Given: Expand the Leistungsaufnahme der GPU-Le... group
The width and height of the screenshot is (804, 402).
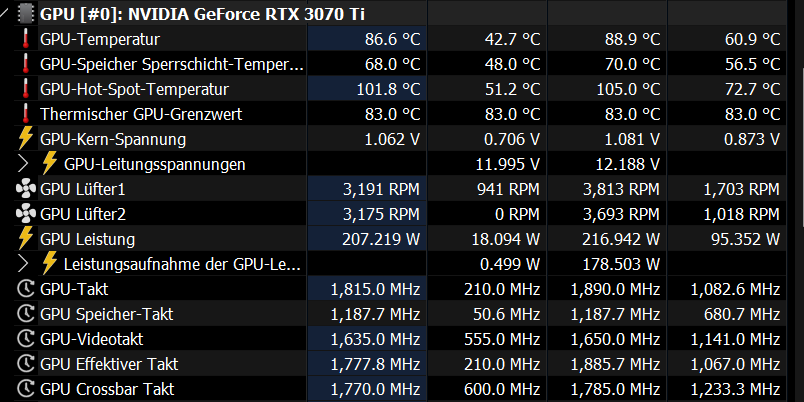Looking at the screenshot, I should [x=23, y=264].
